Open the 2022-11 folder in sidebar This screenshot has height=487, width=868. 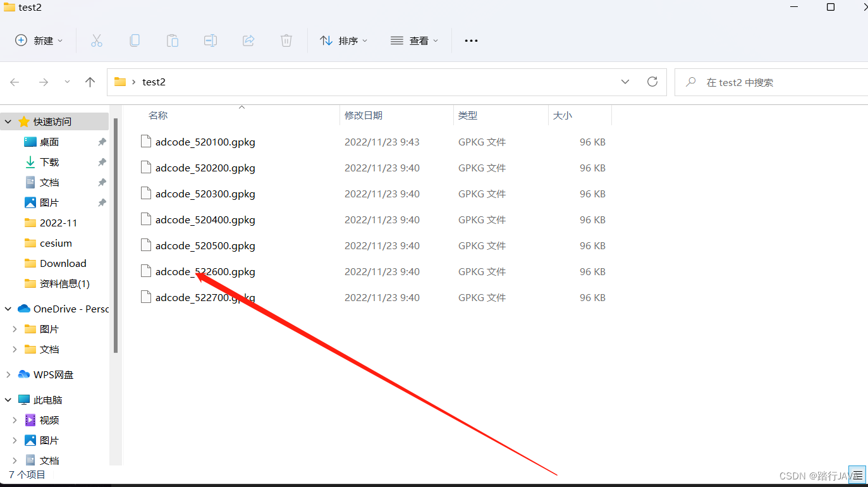point(58,223)
